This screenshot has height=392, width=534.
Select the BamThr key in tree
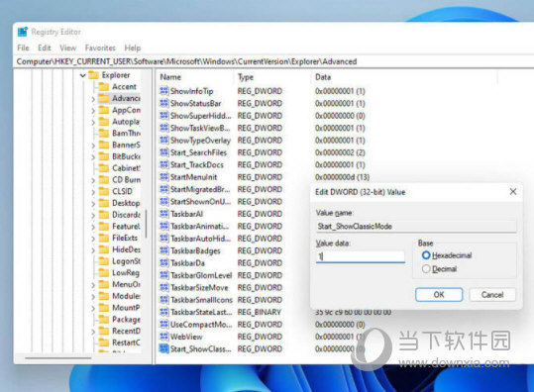click(126, 133)
